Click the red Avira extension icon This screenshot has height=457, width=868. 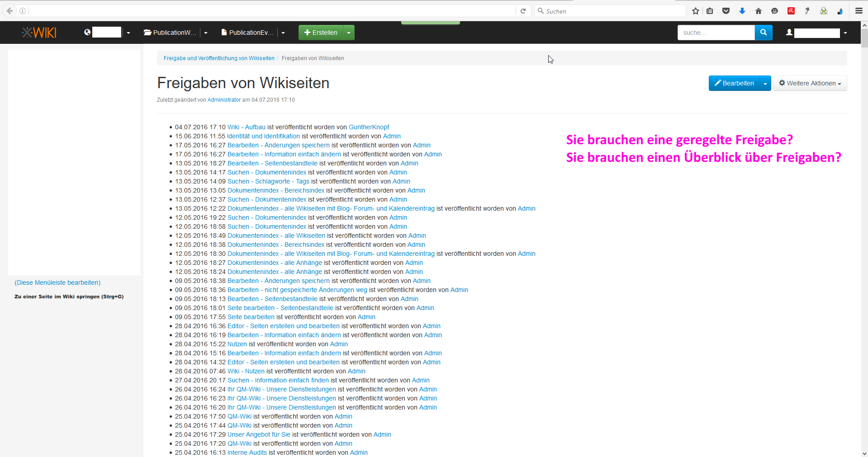tap(791, 11)
